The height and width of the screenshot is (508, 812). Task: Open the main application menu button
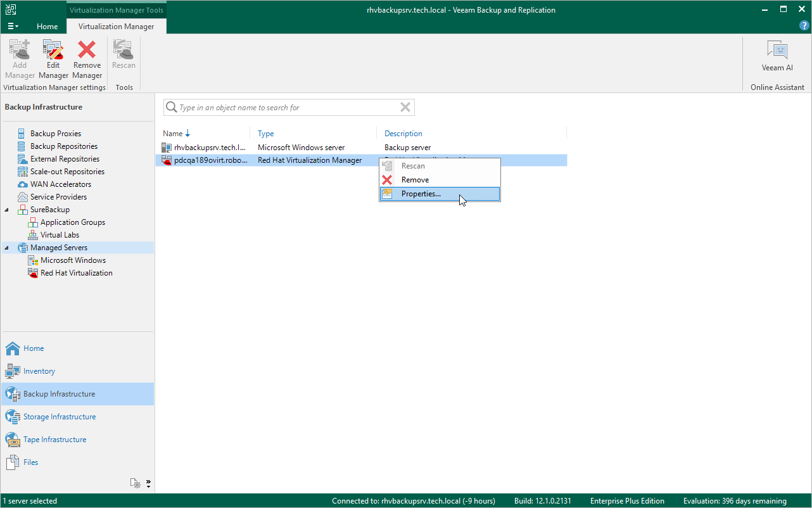tap(13, 26)
